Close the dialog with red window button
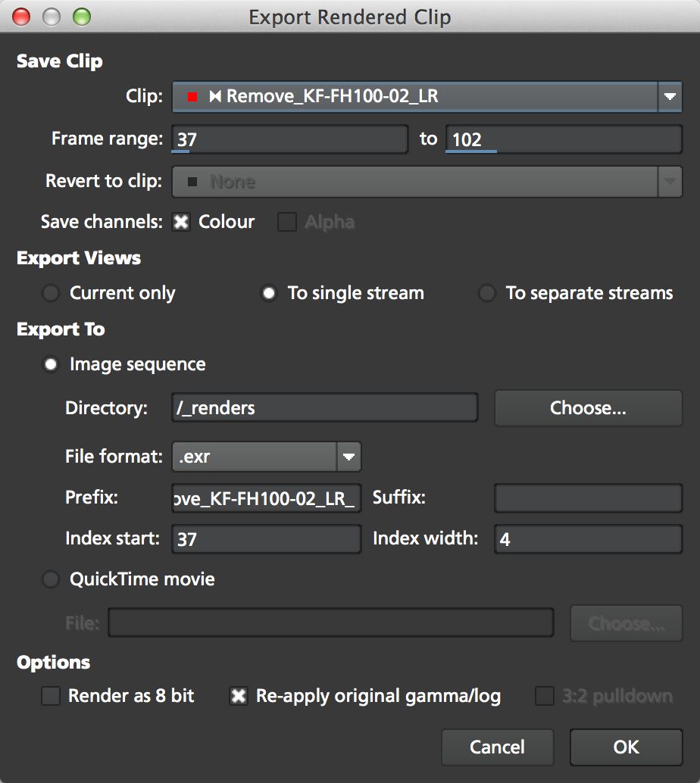Viewport: 700px width, 783px height. [x=21, y=17]
